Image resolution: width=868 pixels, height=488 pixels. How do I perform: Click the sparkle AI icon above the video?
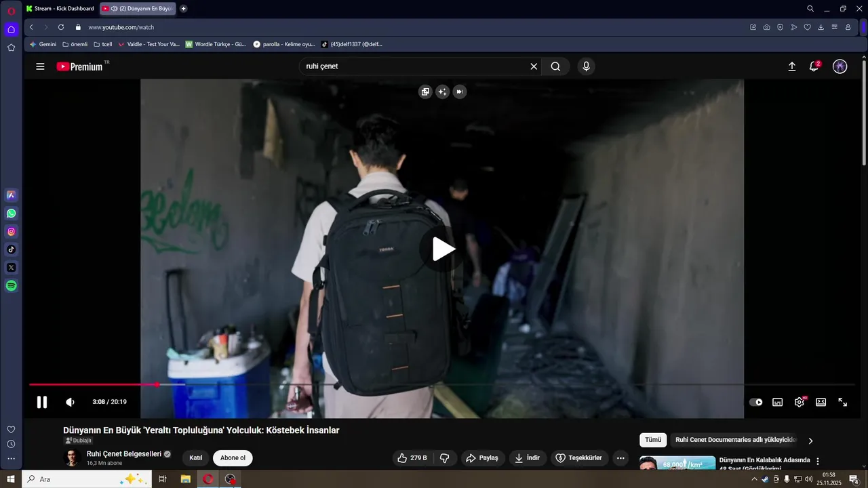pyautogui.click(x=443, y=91)
